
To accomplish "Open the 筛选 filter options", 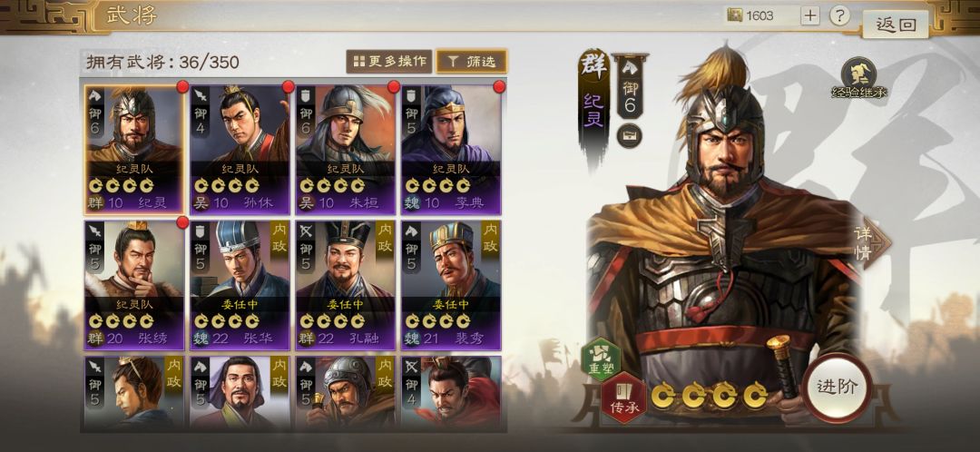I will pos(472,62).
